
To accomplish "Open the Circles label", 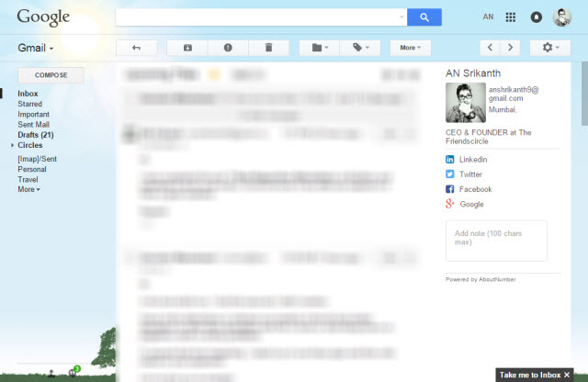I will pyautogui.click(x=30, y=145).
